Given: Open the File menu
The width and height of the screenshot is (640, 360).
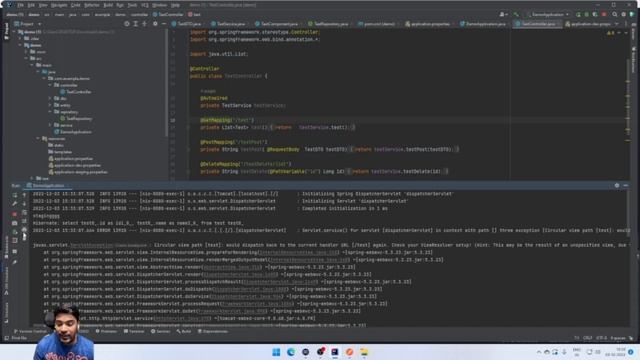Looking at the screenshot, I should pos(20,5).
